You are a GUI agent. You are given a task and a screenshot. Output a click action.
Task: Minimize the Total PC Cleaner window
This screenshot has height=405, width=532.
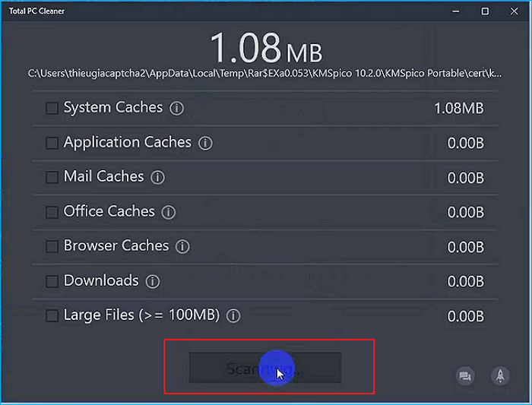(456, 11)
